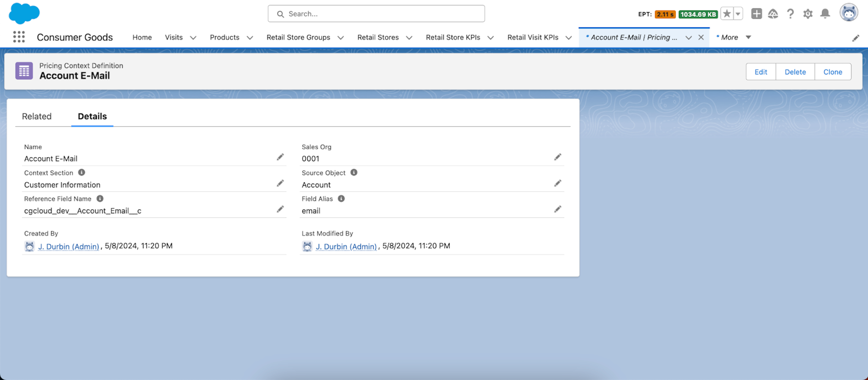Viewport: 868px width, 380px height.
Task: Expand the Retail Stores dropdown chevron
Action: (x=409, y=38)
